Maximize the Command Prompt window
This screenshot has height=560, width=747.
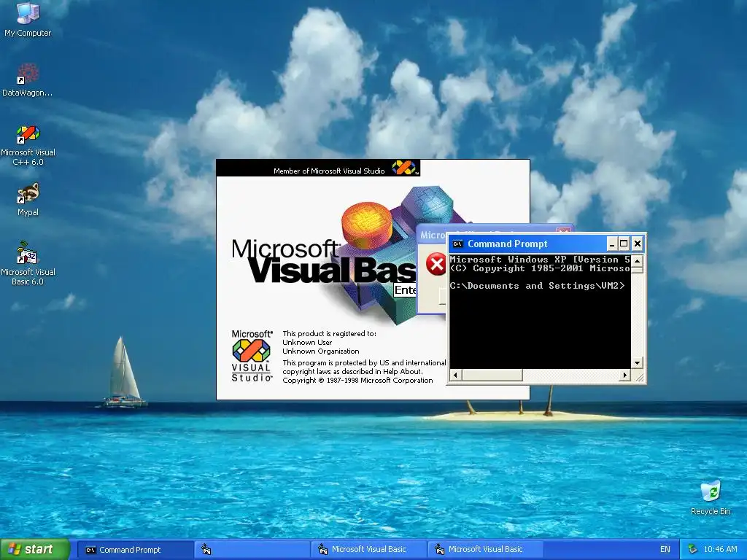pos(624,244)
